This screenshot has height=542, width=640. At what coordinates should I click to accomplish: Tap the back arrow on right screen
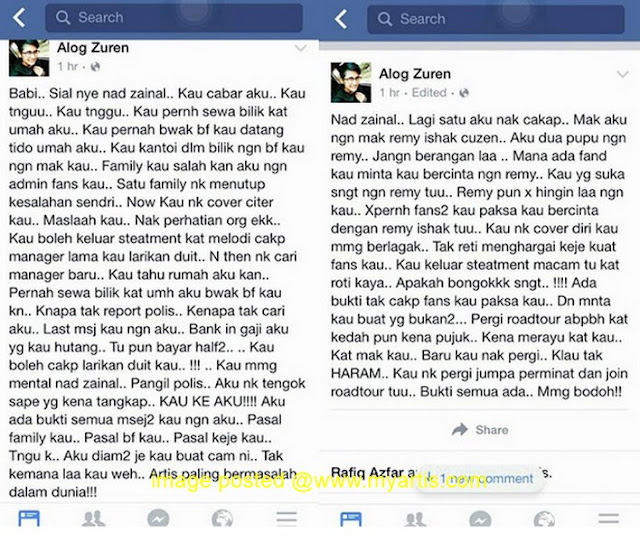[x=341, y=19]
